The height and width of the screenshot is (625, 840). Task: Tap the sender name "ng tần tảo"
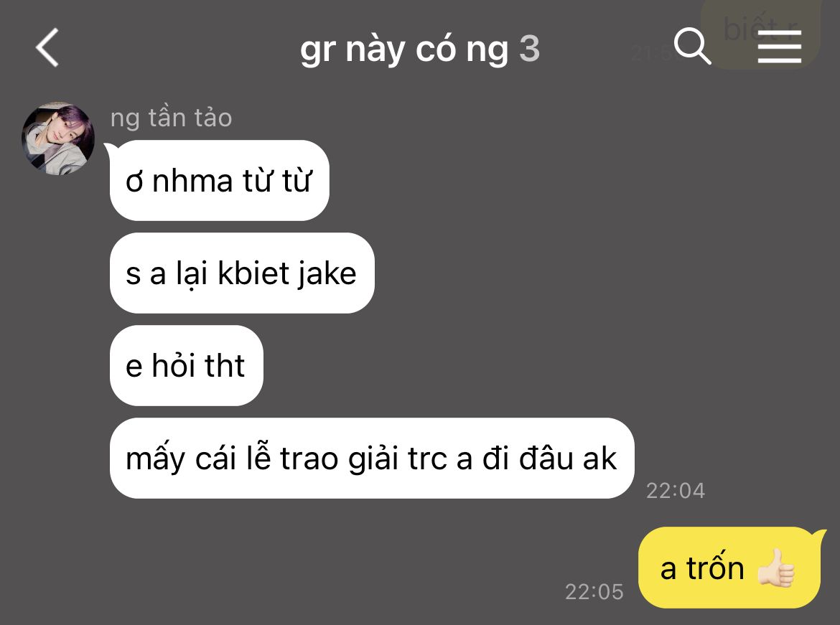(x=171, y=118)
